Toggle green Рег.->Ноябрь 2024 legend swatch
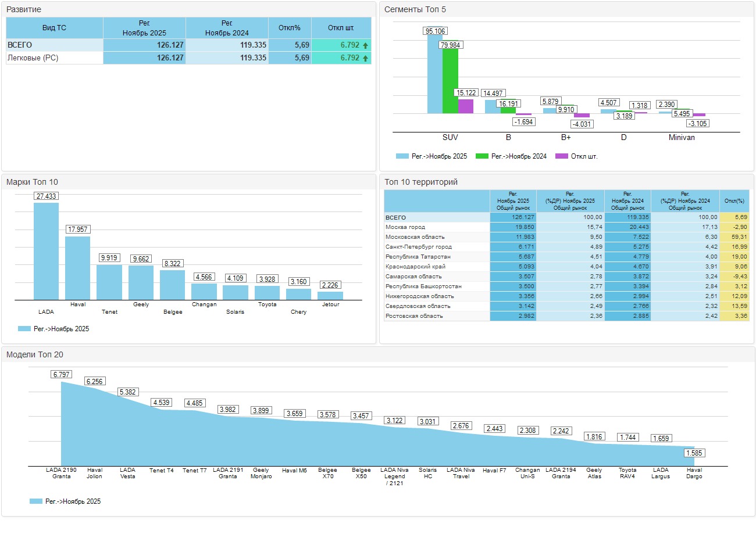The image size is (756, 534). click(482, 156)
